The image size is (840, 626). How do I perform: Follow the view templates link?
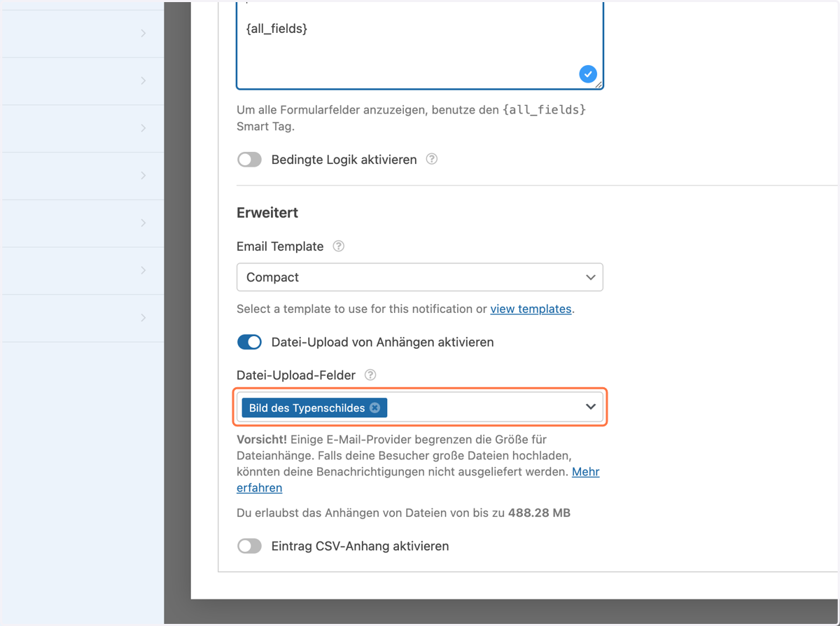click(x=531, y=309)
